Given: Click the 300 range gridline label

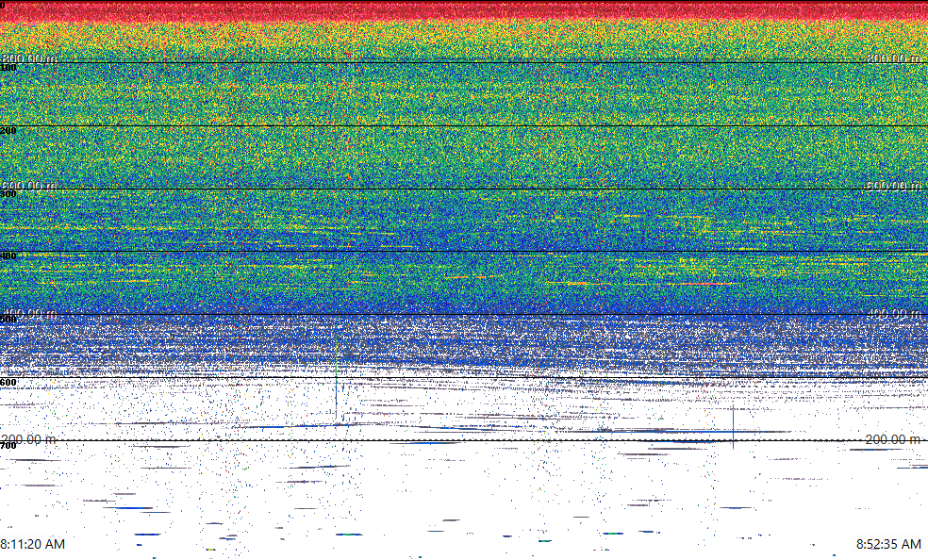Looking at the screenshot, I should (8, 194).
